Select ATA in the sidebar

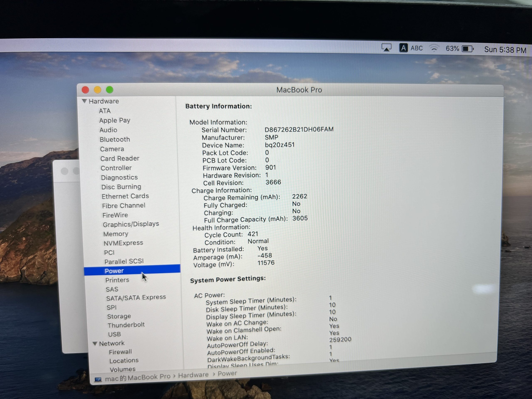click(x=105, y=111)
